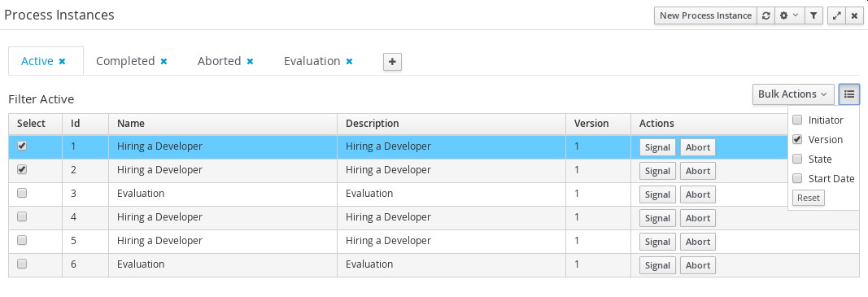This screenshot has width=868, height=297.
Task: Switch to the Completed tab
Action: click(x=125, y=61)
